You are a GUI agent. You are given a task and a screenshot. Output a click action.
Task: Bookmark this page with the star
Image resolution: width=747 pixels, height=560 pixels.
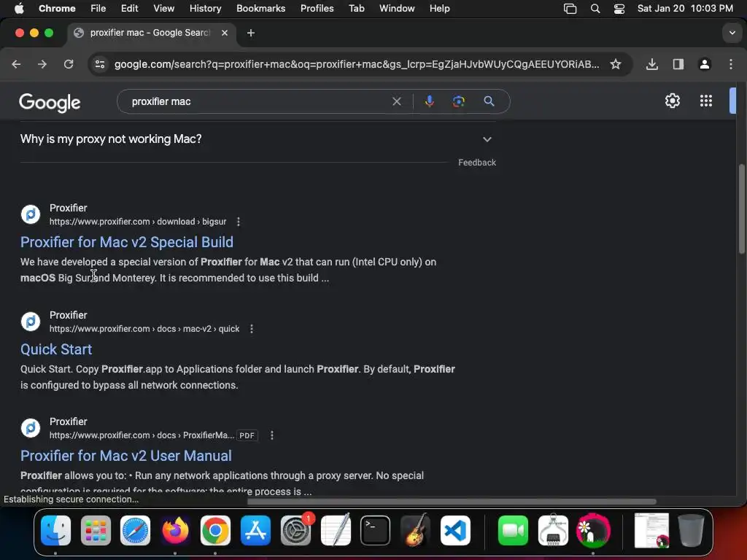616,64
